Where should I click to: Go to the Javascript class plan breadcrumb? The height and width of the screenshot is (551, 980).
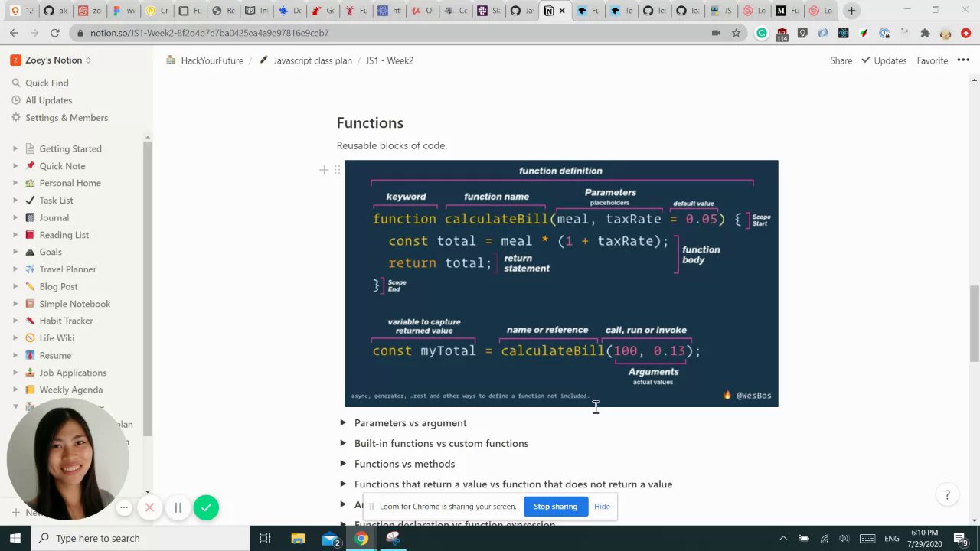click(305, 60)
